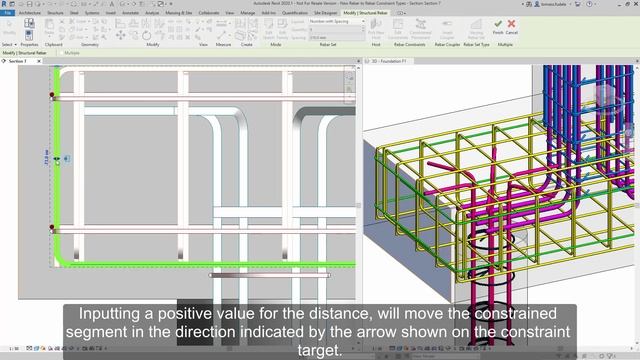Click the green Finish checkmark
Image resolution: width=640 pixels, height=360 pixels.
498,24
